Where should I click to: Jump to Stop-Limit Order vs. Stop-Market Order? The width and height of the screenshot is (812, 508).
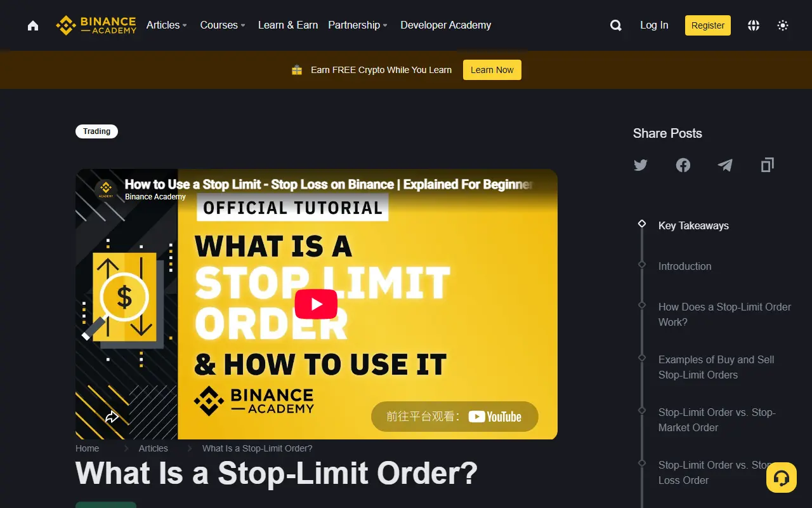click(717, 420)
